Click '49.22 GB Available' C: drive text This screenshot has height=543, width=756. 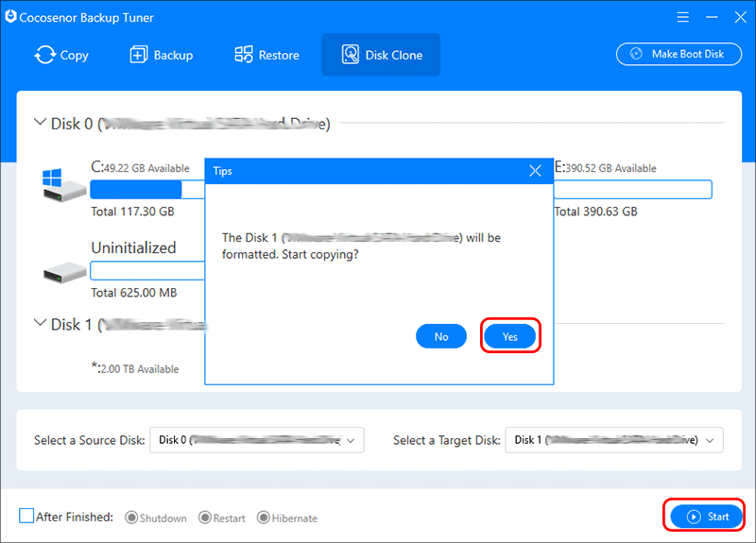tap(147, 168)
